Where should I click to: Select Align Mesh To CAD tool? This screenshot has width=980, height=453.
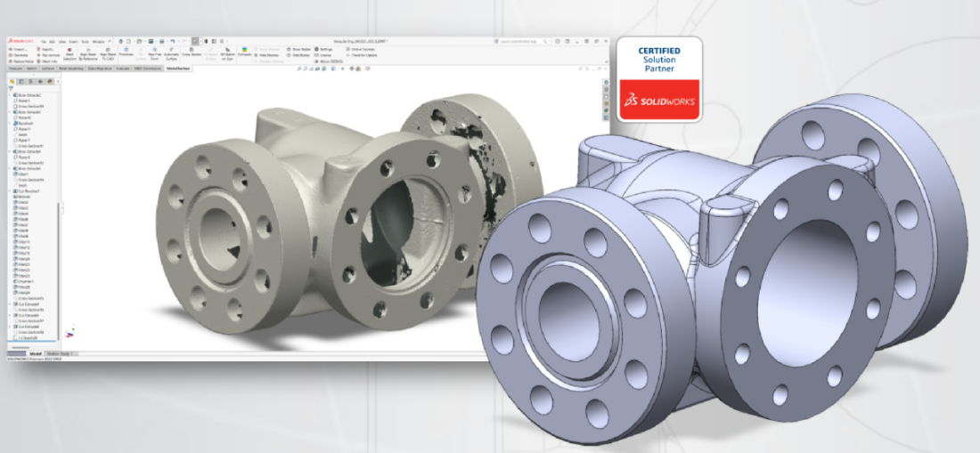pos(108,54)
